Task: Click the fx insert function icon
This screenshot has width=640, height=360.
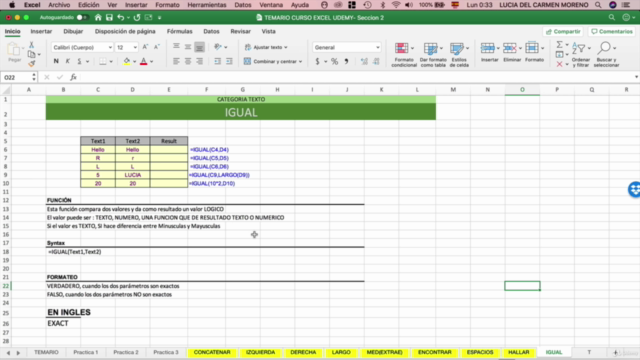Action: pos(73,77)
